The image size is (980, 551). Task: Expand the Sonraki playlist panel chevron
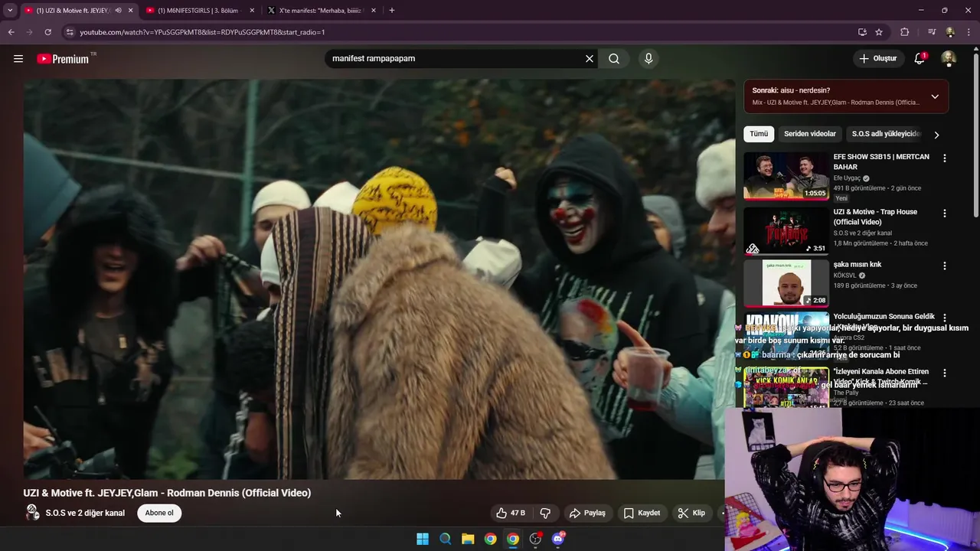coord(935,96)
